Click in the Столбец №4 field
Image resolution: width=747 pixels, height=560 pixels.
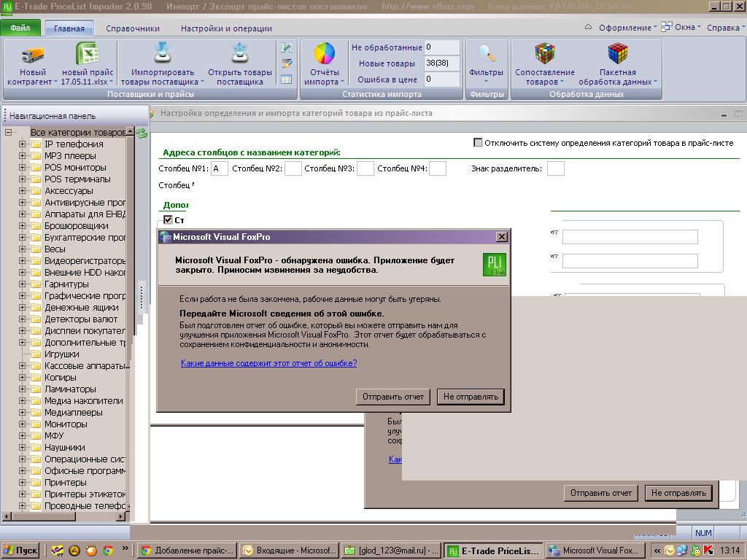438,168
